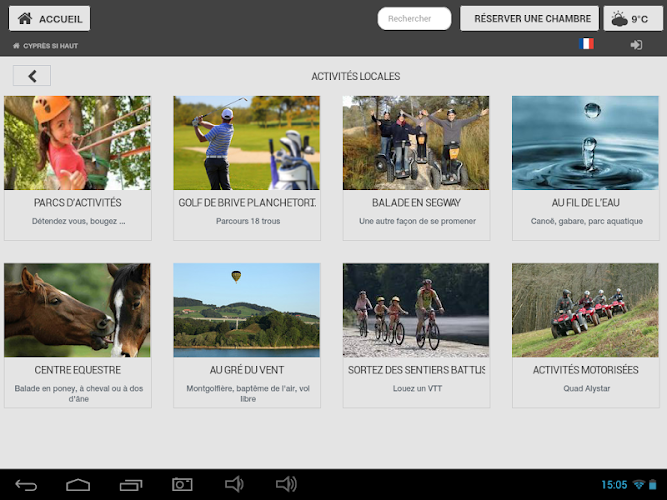This screenshot has width=667, height=500.
Task: Open the quad bikes photo
Action: [x=585, y=310]
